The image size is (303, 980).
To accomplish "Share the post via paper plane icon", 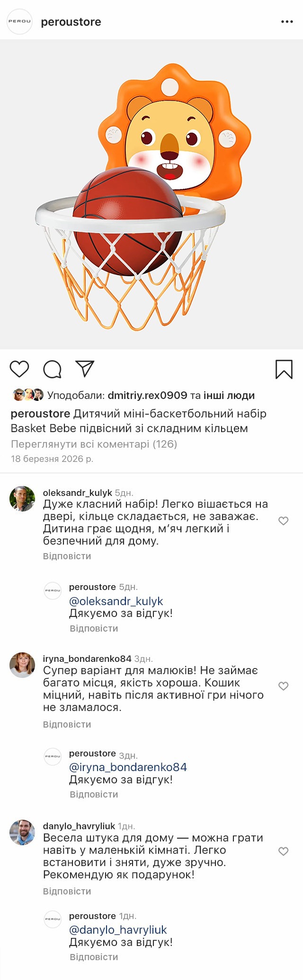I will [x=85, y=369].
